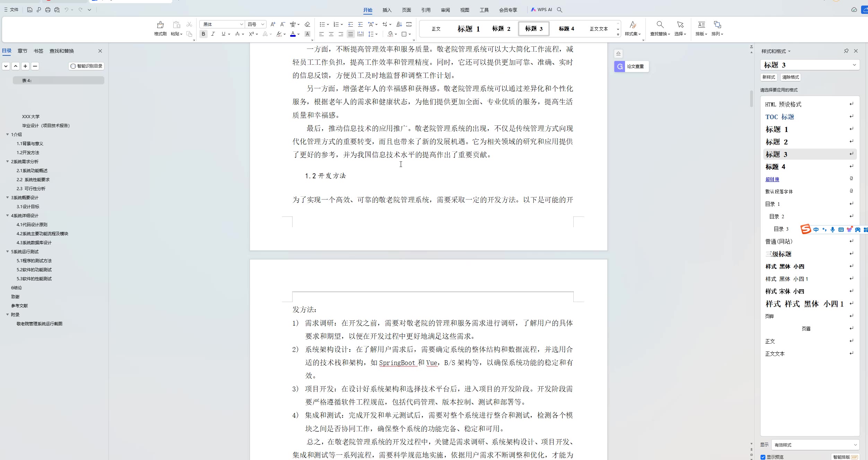The height and width of the screenshot is (460, 868).
Task: Open the line spacing dropdown arrow
Action: click(376, 34)
